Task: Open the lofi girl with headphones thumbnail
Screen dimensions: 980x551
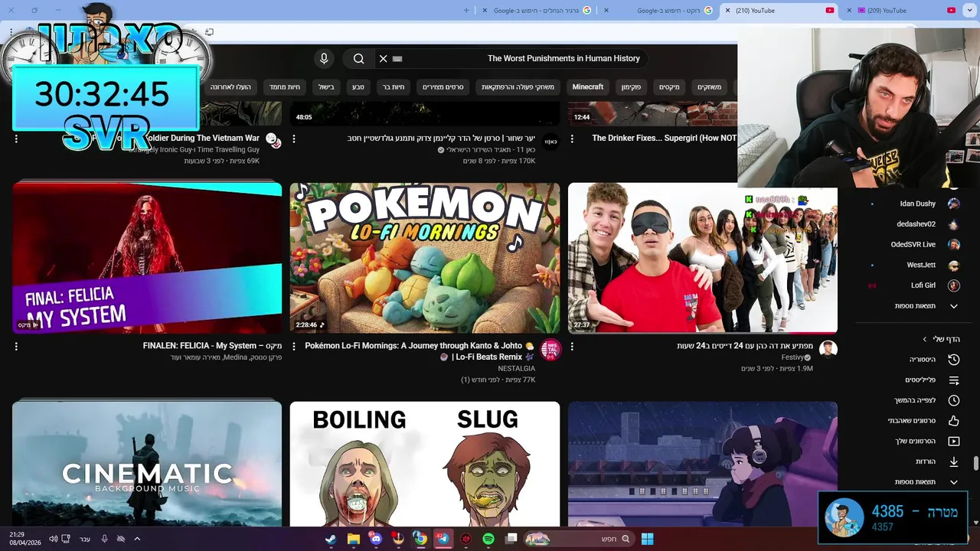Action: 702,464
